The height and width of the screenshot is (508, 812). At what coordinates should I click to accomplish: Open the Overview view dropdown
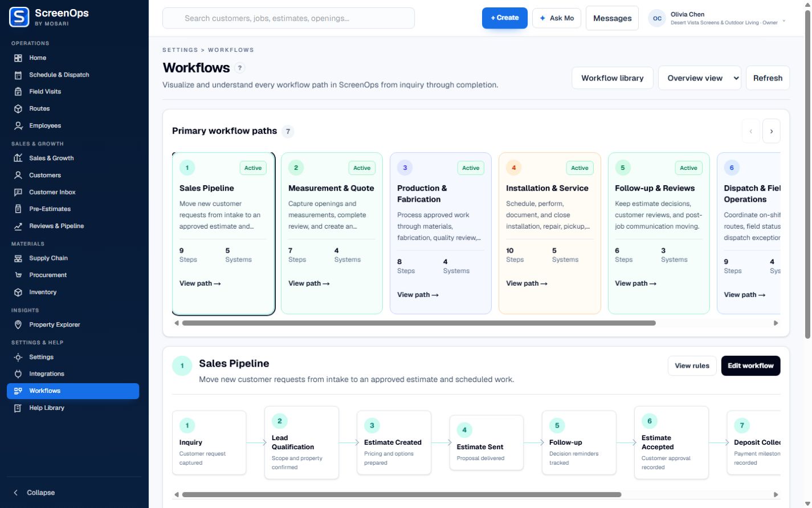click(x=700, y=78)
